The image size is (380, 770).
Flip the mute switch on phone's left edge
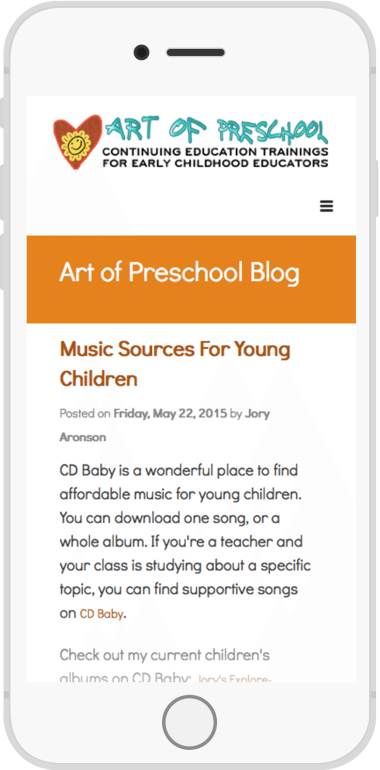pos(2,113)
